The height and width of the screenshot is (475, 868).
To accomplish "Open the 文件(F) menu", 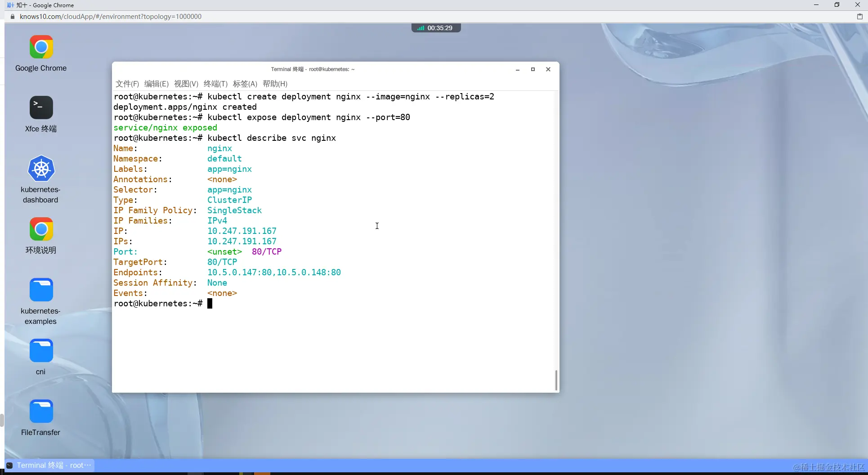I will click(x=127, y=84).
